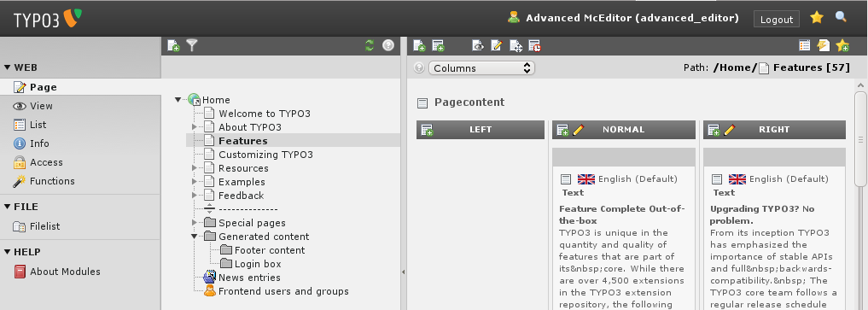Open the Columns view dropdown

[481, 68]
